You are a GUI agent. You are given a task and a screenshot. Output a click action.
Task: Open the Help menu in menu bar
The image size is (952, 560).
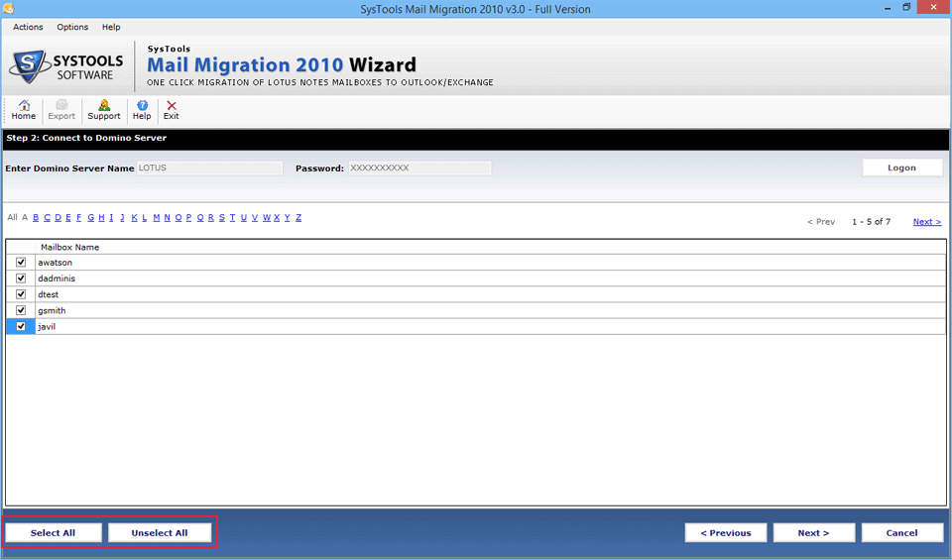point(111,27)
